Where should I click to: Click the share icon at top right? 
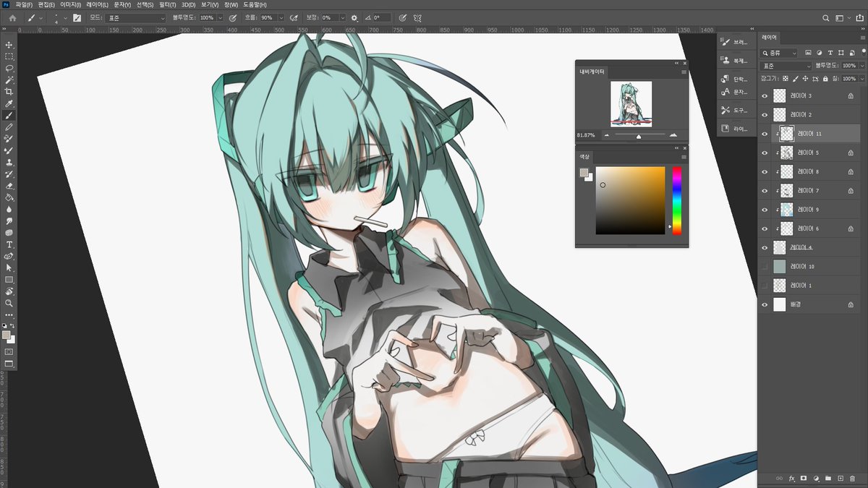click(859, 17)
